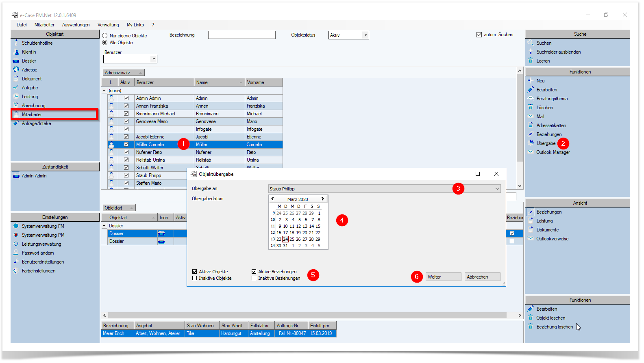Open the Leistung clock icon
644x363 pixels.
16,96
